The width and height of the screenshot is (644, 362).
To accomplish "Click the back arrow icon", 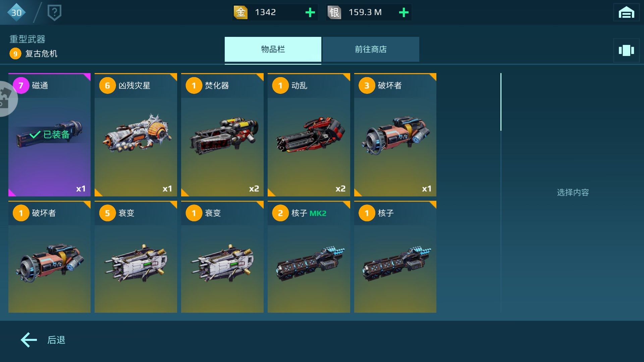I will coord(29,340).
